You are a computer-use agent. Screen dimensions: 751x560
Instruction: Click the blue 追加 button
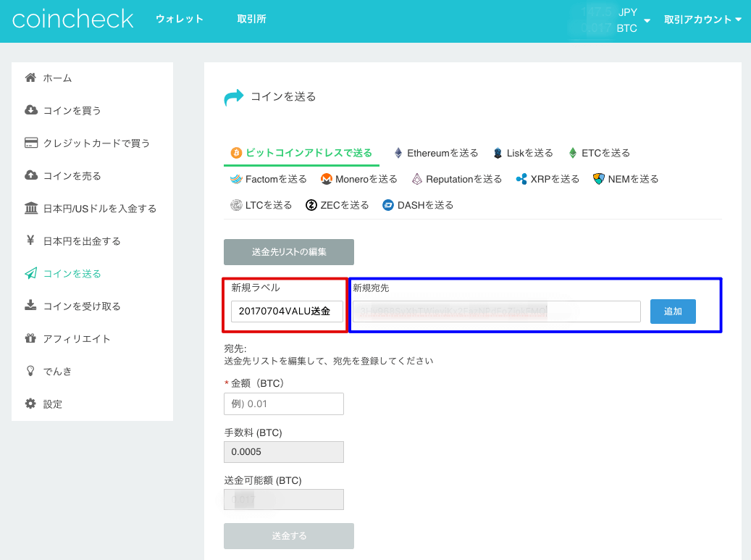coord(673,312)
